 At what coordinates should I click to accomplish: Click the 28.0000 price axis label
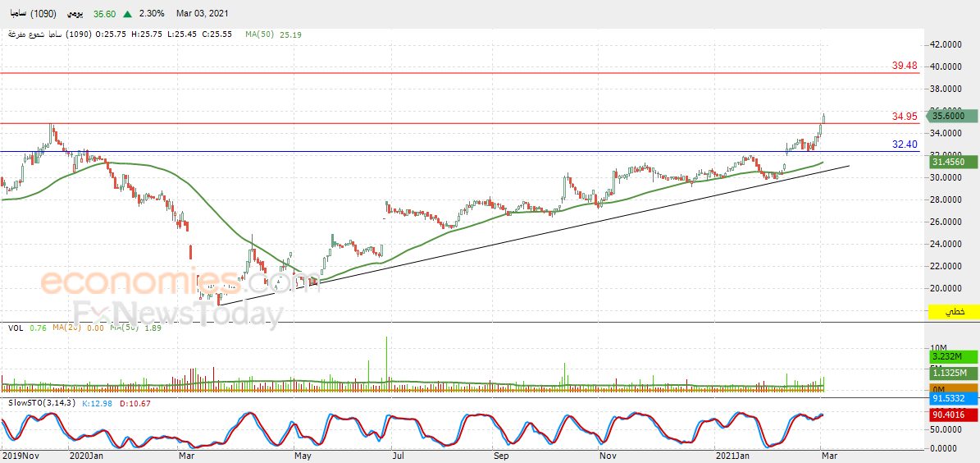point(947,199)
